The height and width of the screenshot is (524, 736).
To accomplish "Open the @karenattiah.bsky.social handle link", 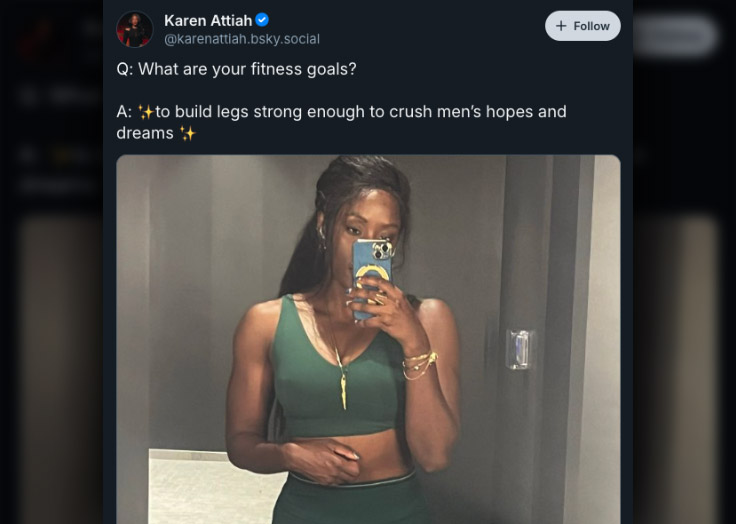I will click(x=241, y=39).
